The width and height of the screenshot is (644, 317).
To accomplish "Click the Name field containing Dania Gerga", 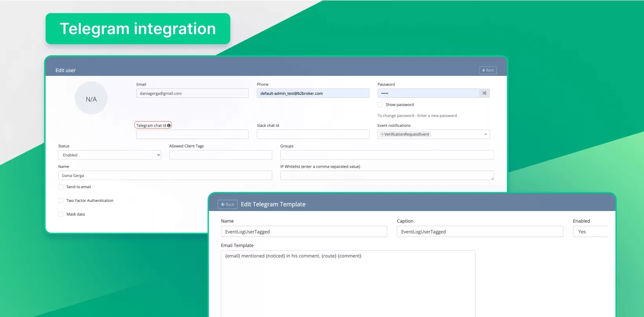I will pyautogui.click(x=165, y=176).
